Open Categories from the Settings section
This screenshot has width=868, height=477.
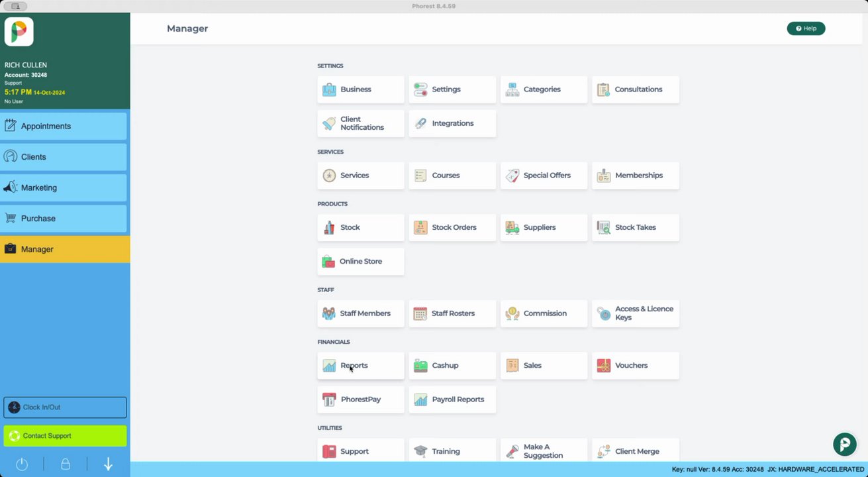point(544,89)
